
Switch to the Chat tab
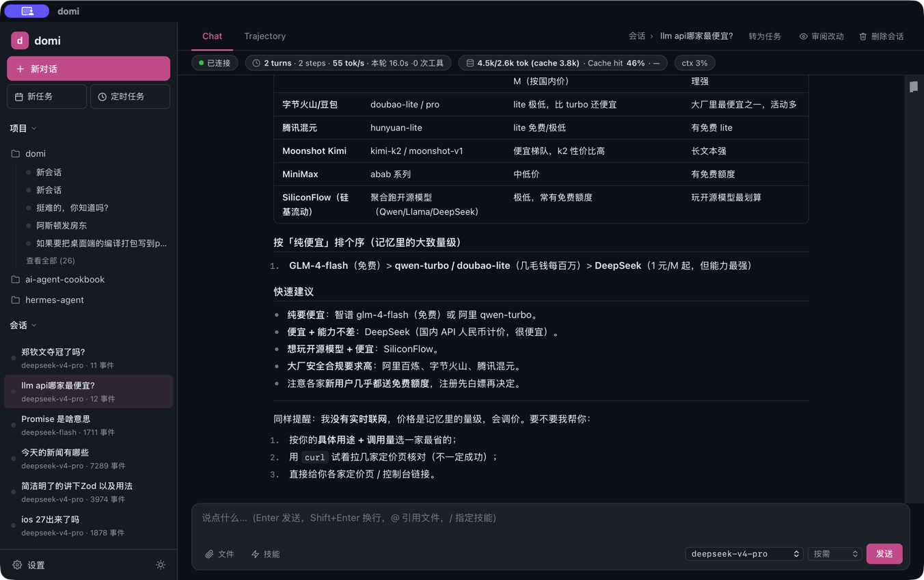212,36
